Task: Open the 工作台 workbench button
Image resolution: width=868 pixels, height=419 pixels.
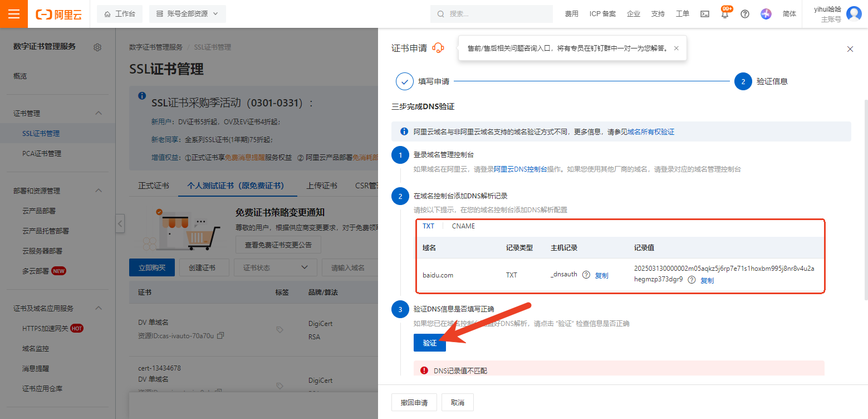Action: point(120,14)
